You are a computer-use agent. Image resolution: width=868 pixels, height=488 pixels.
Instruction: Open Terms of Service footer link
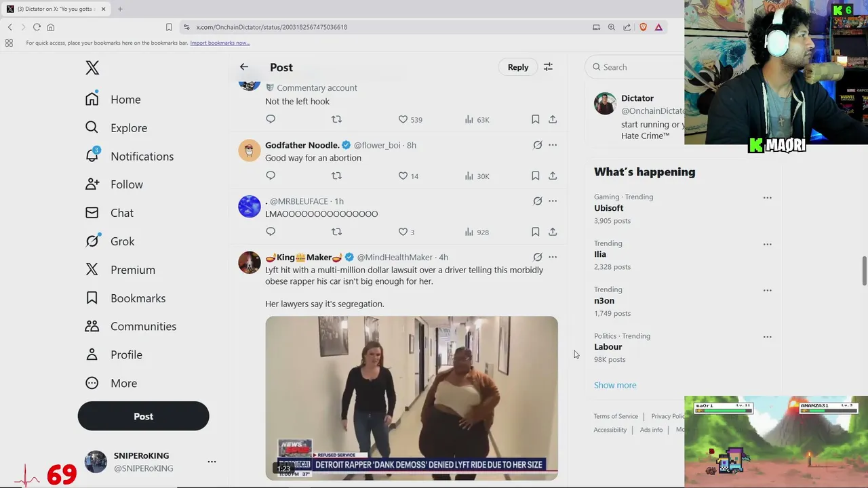pos(616,416)
